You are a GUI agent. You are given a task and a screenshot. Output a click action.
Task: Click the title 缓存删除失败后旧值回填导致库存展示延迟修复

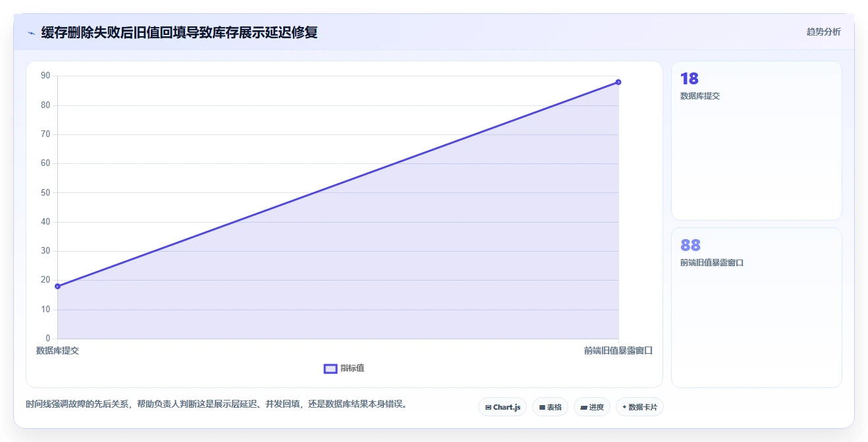point(179,32)
